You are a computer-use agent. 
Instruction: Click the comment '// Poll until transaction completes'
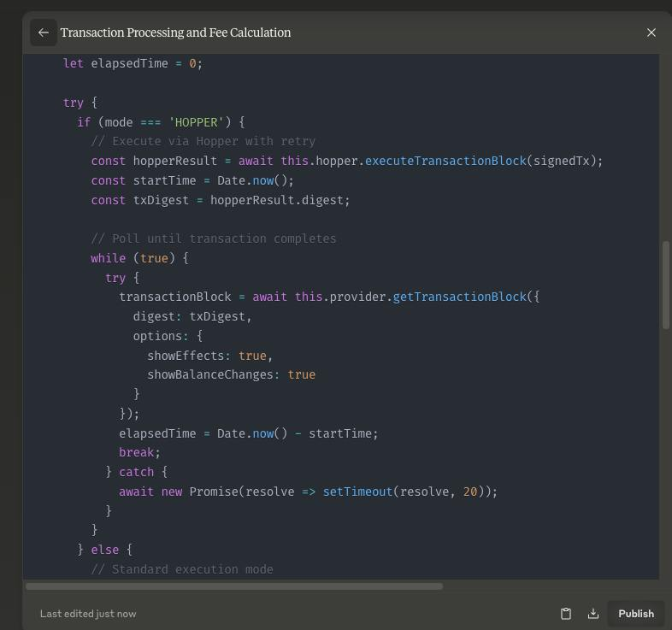(x=214, y=238)
